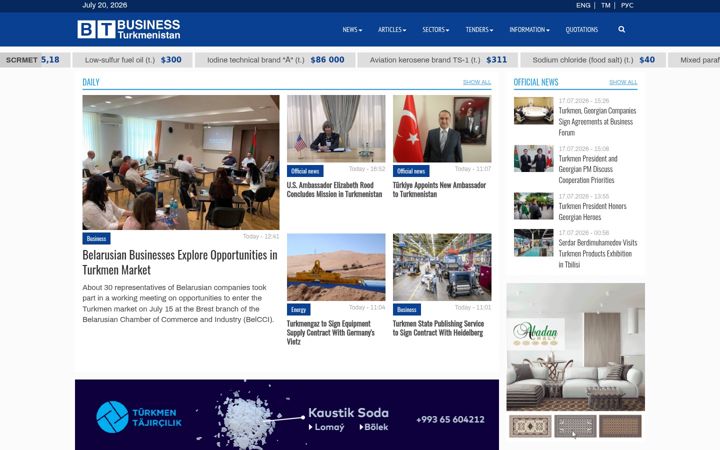Open the Daily section heading
This screenshot has width=720, height=450.
pos(91,82)
